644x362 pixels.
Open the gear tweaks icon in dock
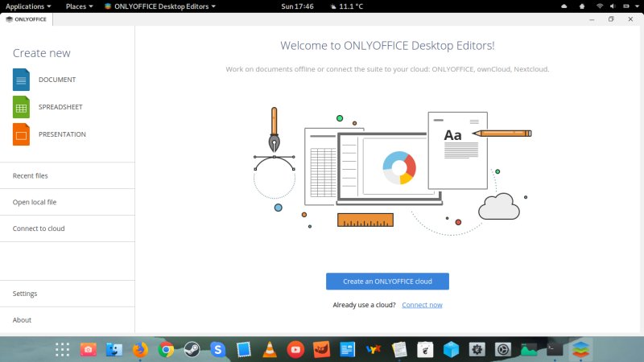(477, 350)
